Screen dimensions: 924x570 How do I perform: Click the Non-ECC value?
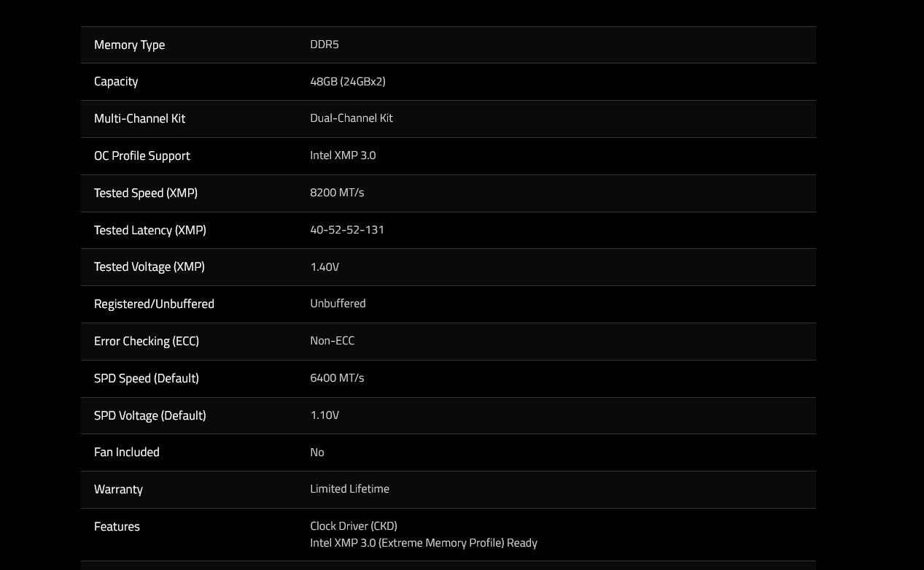pyautogui.click(x=332, y=341)
